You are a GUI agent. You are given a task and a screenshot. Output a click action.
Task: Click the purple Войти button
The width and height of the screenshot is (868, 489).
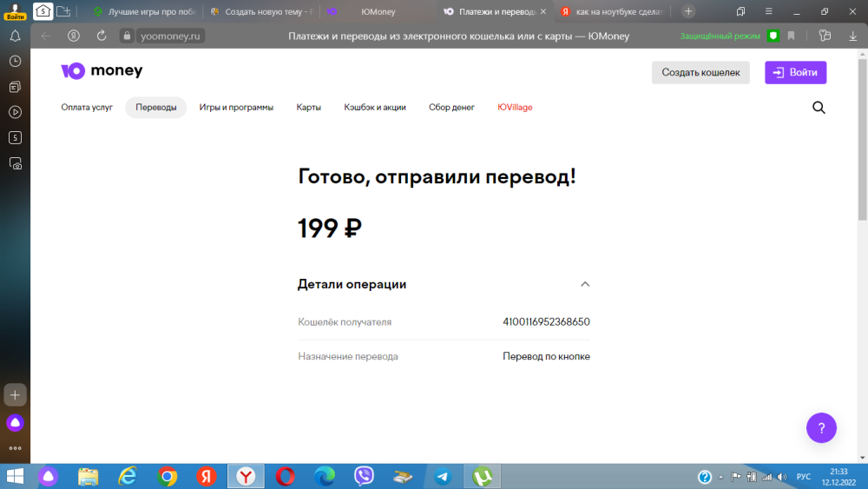point(795,73)
